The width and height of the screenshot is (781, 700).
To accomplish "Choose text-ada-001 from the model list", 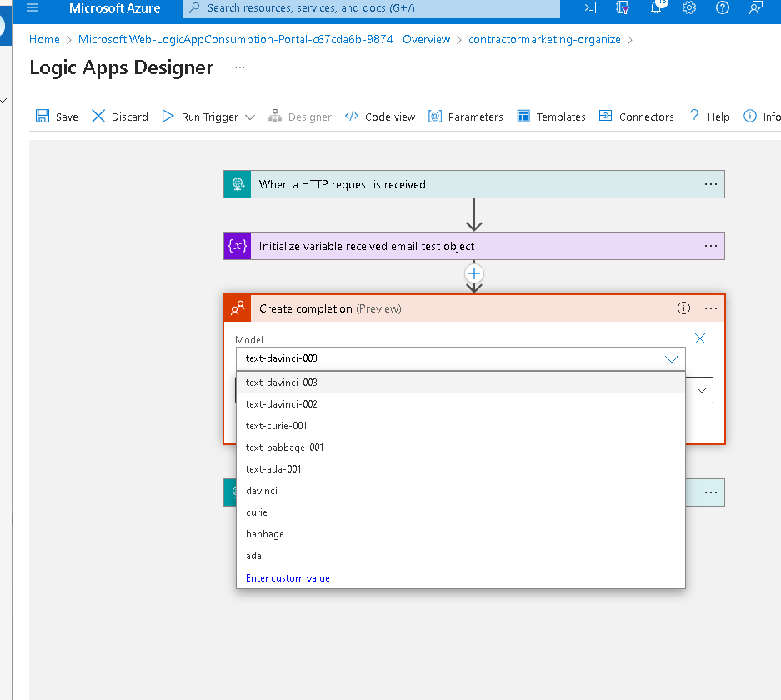I will click(461, 469).
